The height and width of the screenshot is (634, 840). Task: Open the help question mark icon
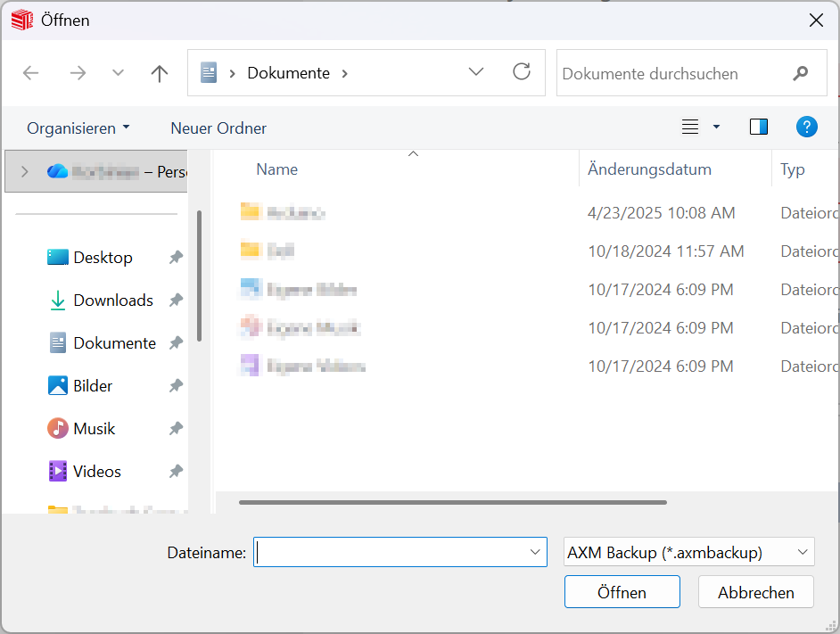tap(806, 127)
